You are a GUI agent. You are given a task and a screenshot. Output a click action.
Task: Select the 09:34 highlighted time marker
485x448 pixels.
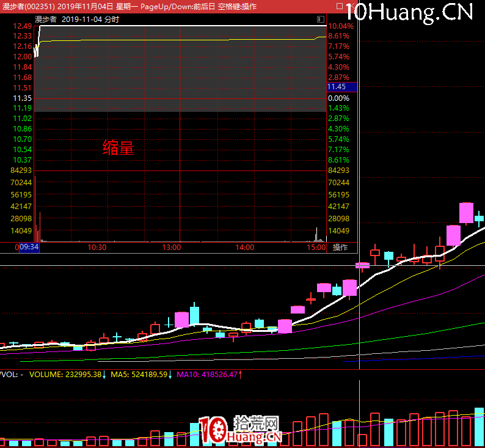[x=29, y=247]
